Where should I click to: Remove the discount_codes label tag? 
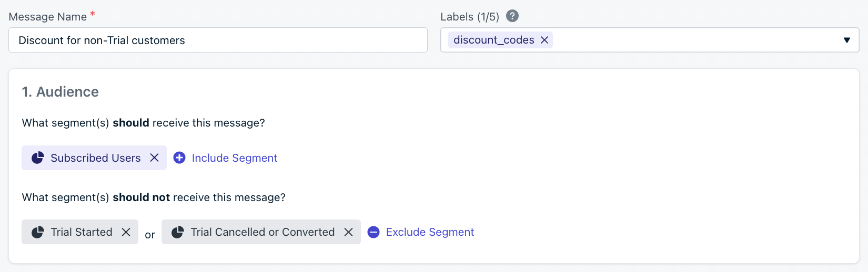(544, 40)
